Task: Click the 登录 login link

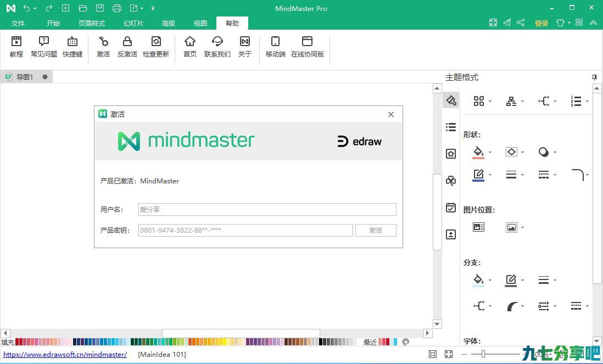Action: click(541, 23)
